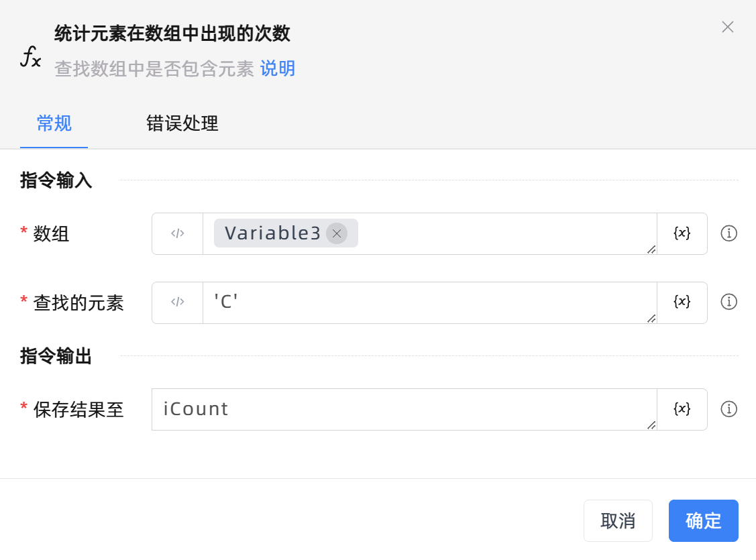Select the 常规 tab
The height and width of the screenshot is (560, 756).
pos(54,124)
